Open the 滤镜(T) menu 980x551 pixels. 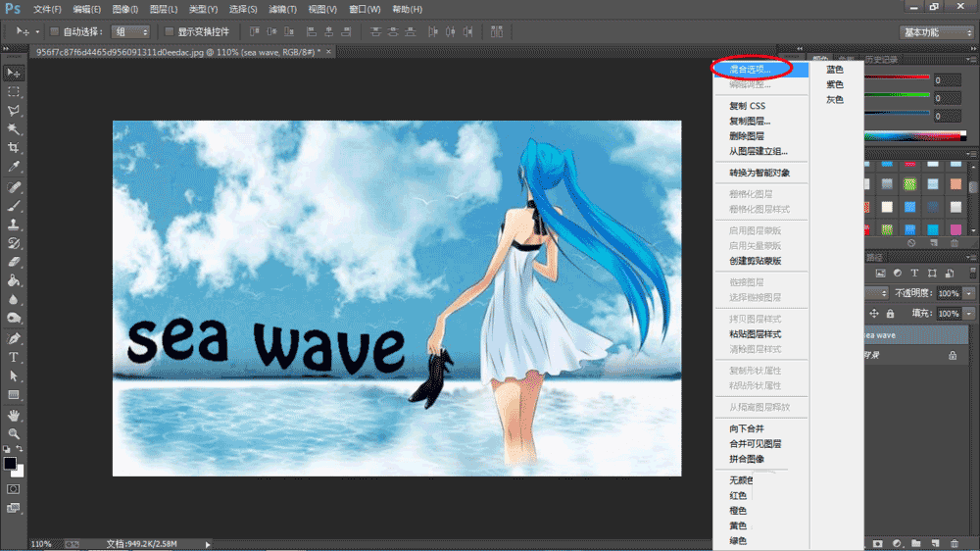coord(282,9)
